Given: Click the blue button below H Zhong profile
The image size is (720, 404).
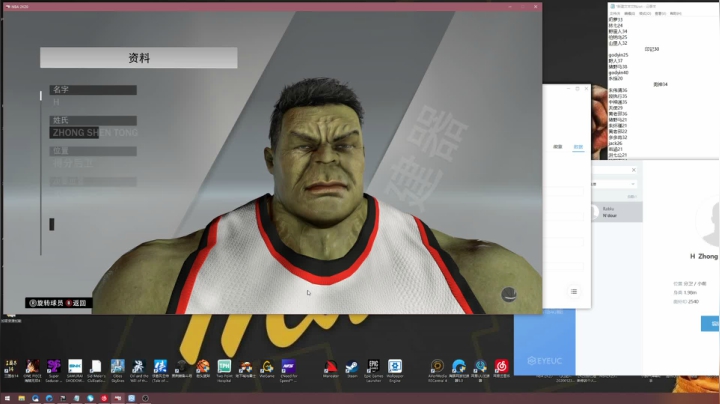Looking at the screenshot, I should 710,323.
